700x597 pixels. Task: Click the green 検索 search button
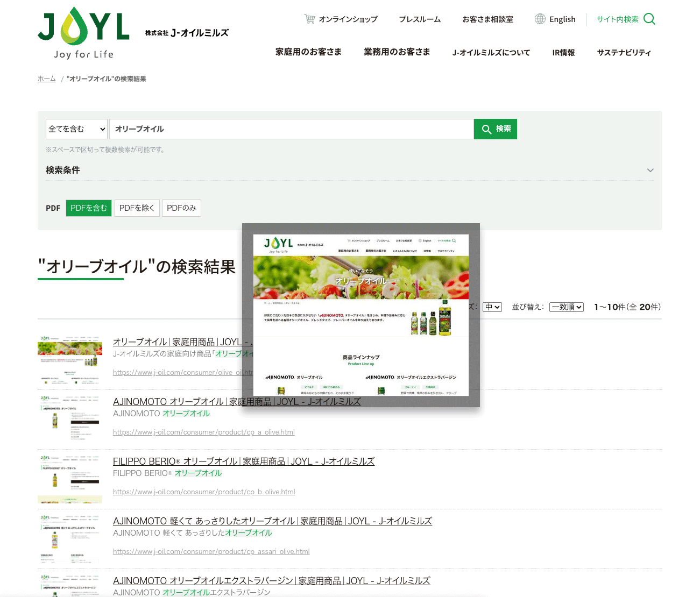point(496,129)
